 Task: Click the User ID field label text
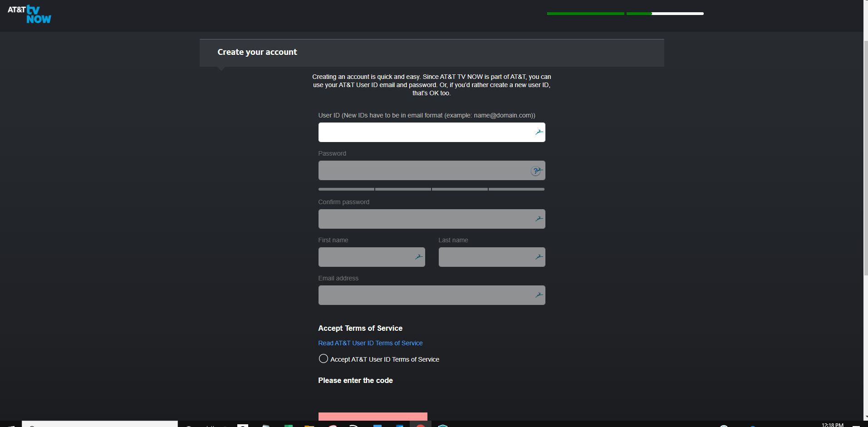pyautogui.click(x=427, y=115)
